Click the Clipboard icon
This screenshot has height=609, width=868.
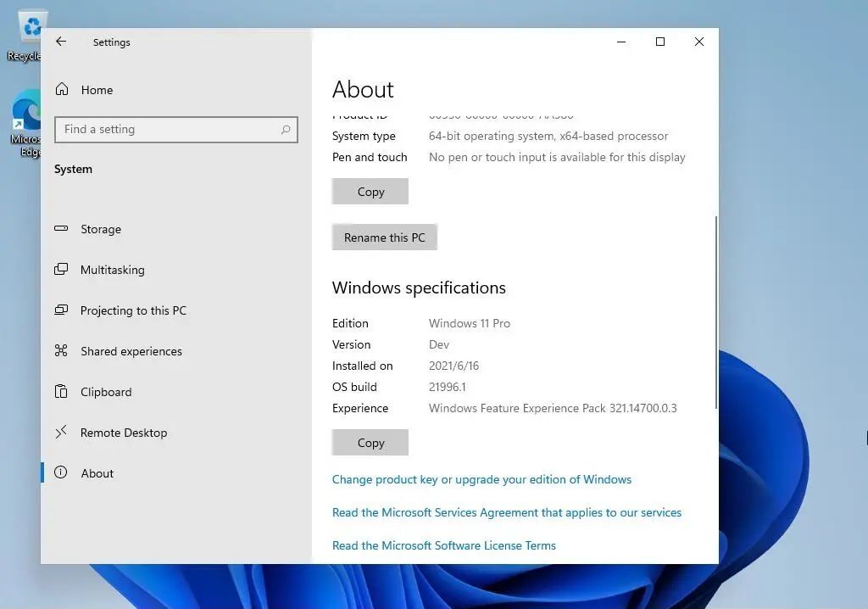click(x=61, y=391)
